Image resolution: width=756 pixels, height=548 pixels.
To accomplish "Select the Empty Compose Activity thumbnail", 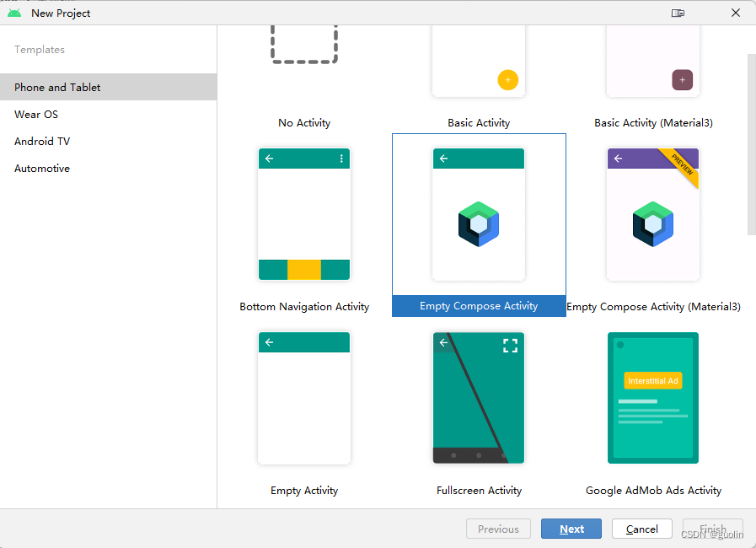I will (x=479, y=214).
